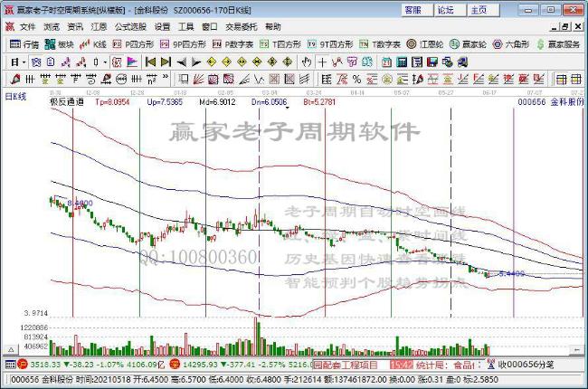This screenshot has width=588, height=389.
Task: Open the 帮助 menu
Action: coord(272,26)
